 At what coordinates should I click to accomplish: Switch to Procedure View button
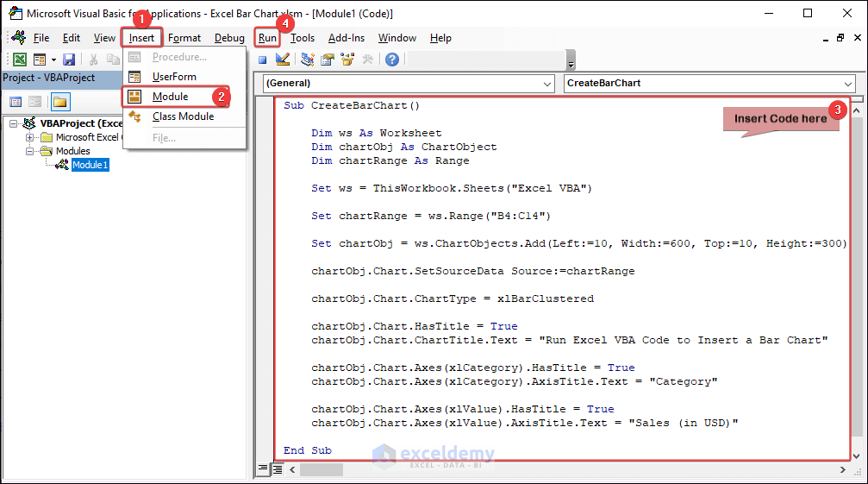coord(263,469)
